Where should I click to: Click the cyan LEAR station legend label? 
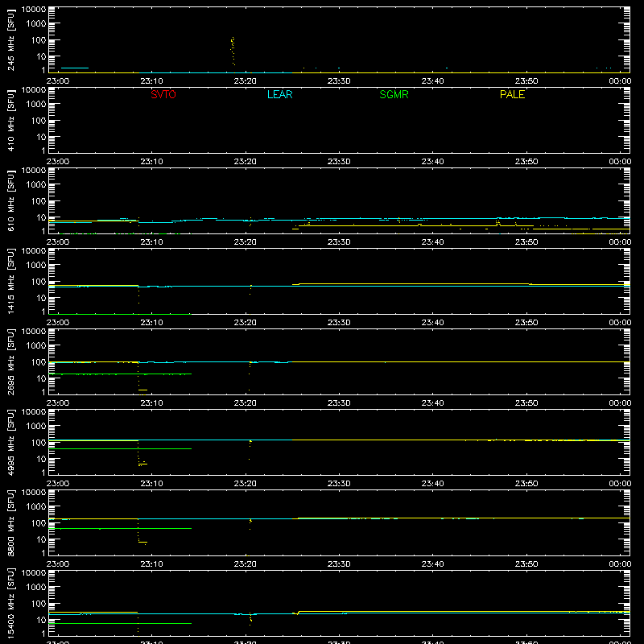pyautogui.click(x=279, y=94)
